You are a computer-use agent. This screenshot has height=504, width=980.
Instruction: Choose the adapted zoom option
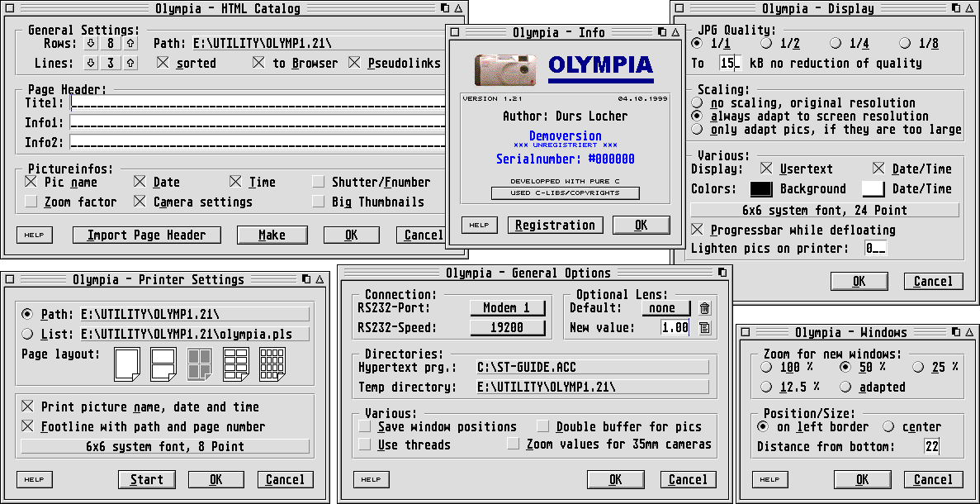point(845,387)
